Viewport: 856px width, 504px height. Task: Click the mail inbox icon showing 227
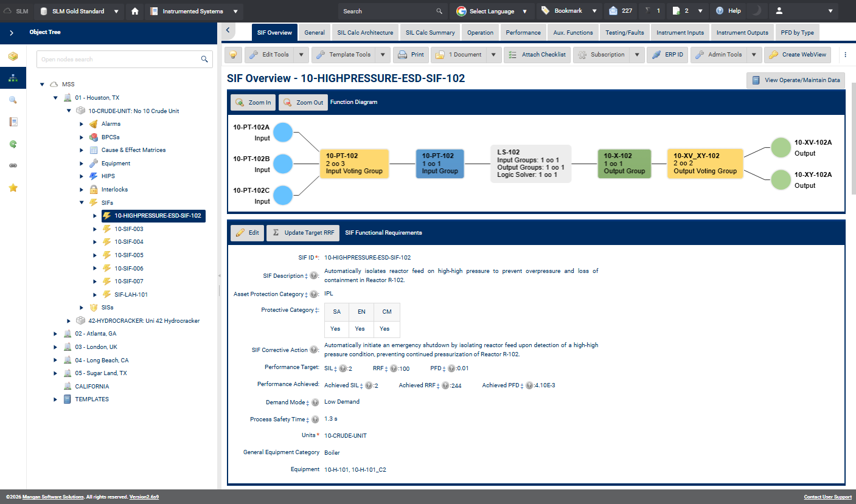click(621, 11)
